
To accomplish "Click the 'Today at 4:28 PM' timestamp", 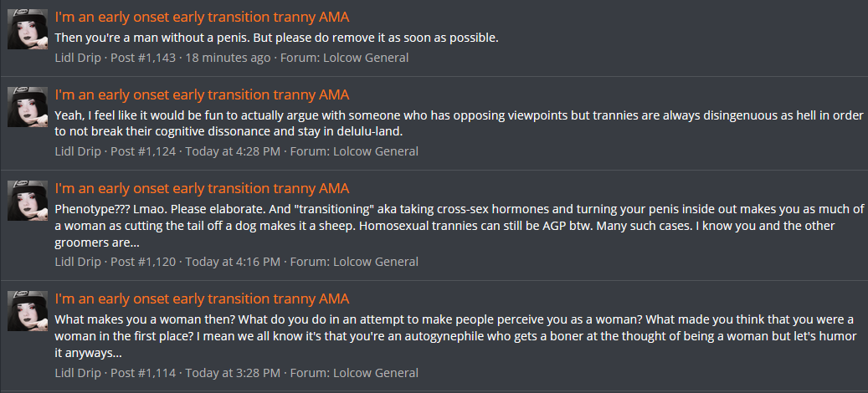I will [233, 151].
